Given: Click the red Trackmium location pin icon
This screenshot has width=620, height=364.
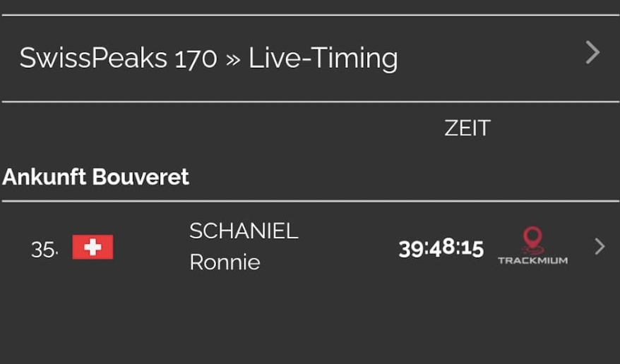Looking at the screenshot, I should tap(532, 240).
